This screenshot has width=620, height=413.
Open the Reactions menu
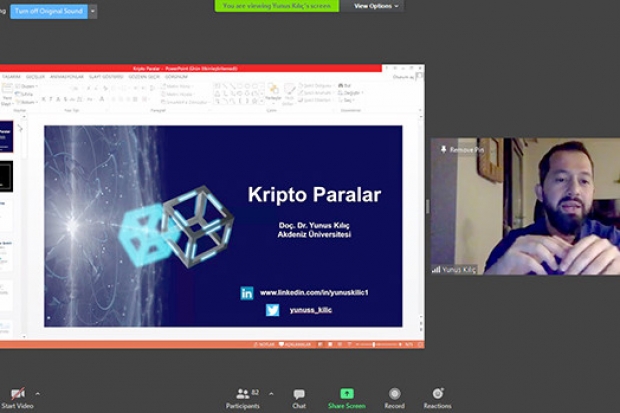[x=437, y=394]
